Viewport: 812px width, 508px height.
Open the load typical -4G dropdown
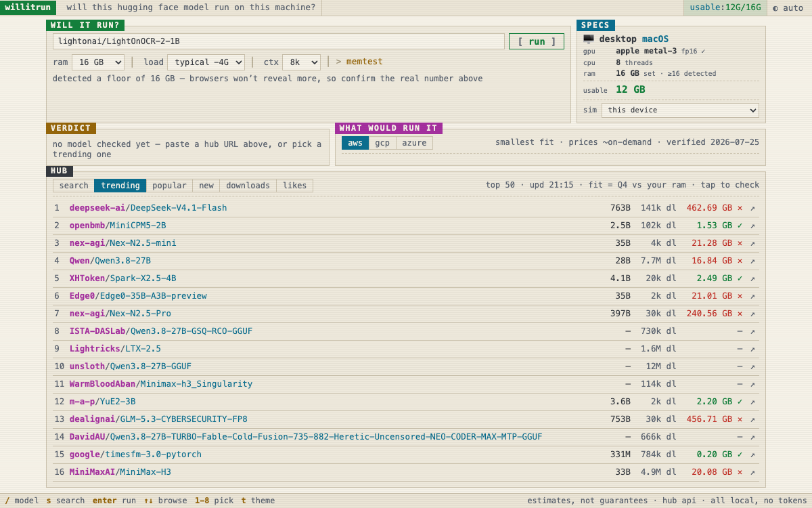click(x=206, y=62)
